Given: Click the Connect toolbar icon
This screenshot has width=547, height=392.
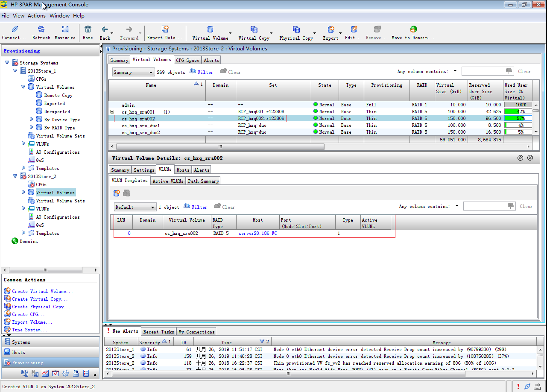Looking at the screenshot, I should pos(15,29).
